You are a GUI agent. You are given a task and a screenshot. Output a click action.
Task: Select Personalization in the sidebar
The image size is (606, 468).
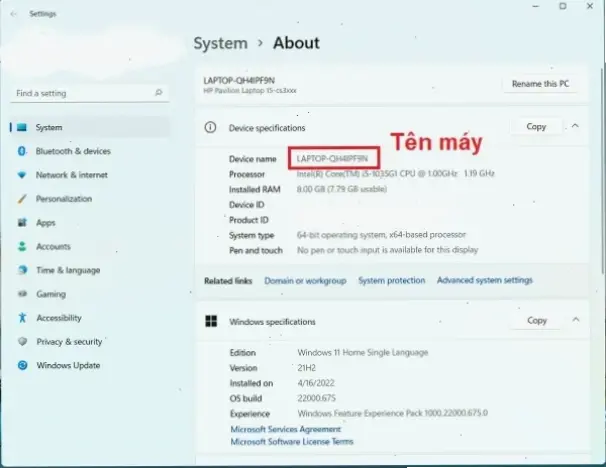(89, 199)
